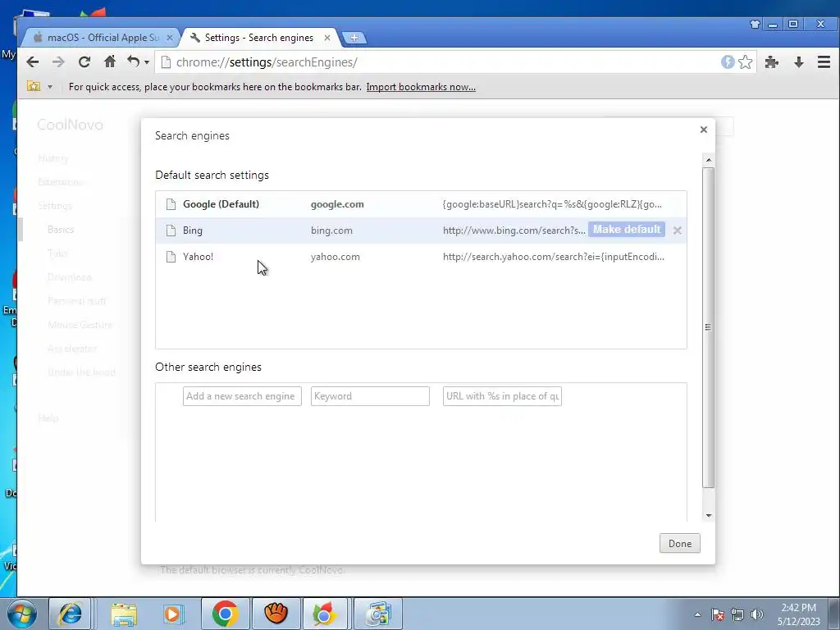
Task: Focus the Keyword input field
Action: [370, 396]
